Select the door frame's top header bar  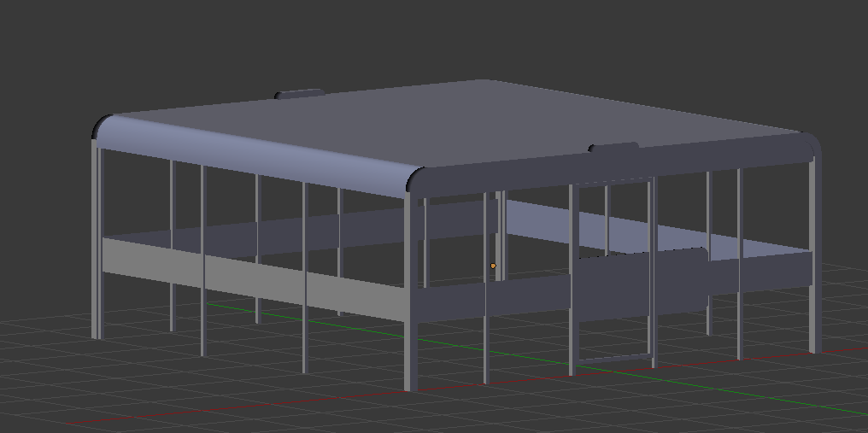pyautogui.click(x=613, y=181)
